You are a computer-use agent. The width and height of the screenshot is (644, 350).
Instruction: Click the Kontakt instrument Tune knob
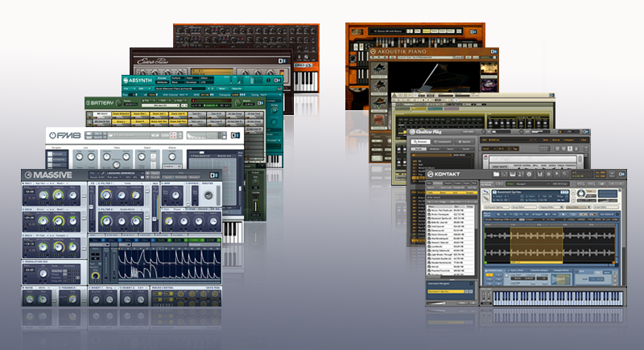[581, 194]
